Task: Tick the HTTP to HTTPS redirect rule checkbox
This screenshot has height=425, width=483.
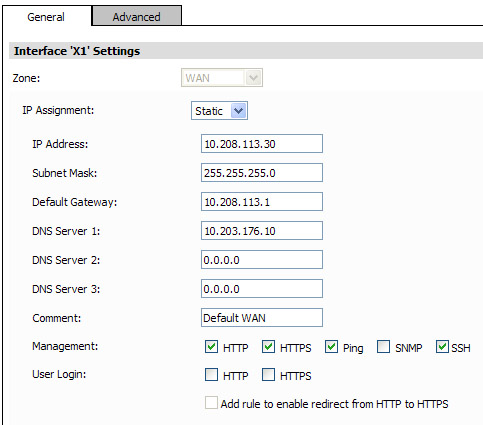Action: (211, 403)
